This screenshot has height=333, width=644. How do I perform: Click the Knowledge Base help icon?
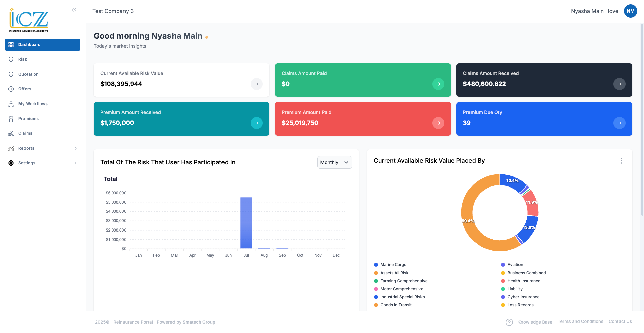[509, 322]
